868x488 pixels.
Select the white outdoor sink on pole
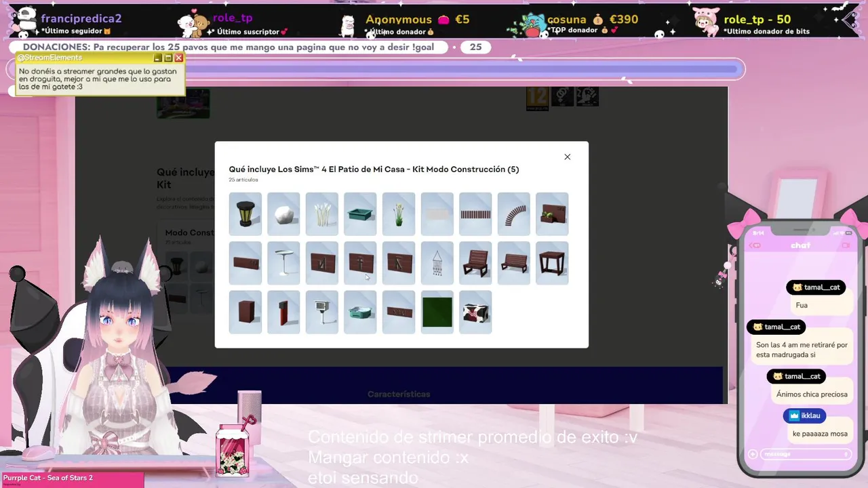[322, 312]
